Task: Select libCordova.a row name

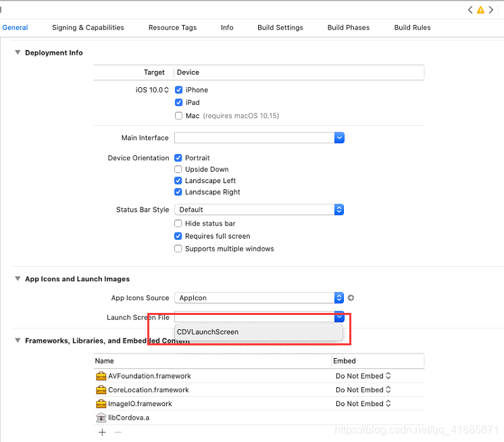Action: tap(128, 417)
